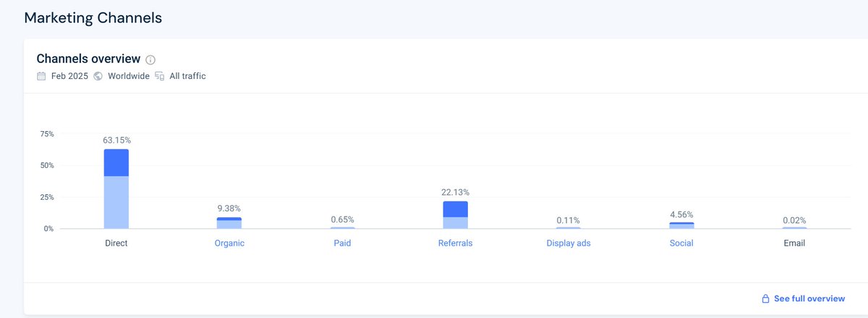Click the Channels overview info icon
868x318 pixels.
tap(150, 60)
